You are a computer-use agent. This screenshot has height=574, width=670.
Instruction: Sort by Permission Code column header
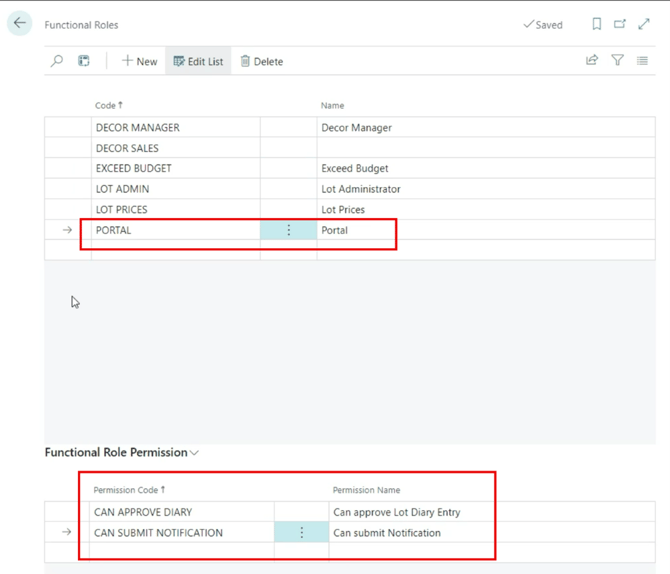(x=129, y=490)
